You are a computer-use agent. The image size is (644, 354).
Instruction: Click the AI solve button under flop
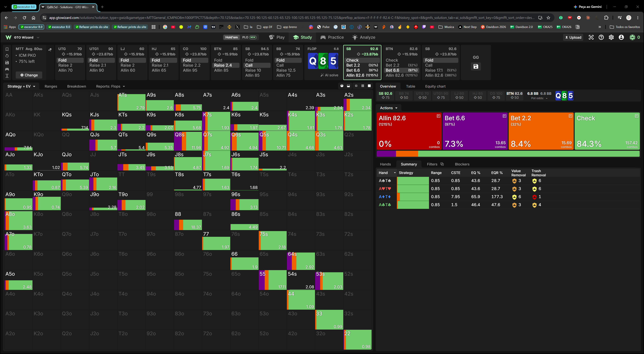click(x=329, y=75)
